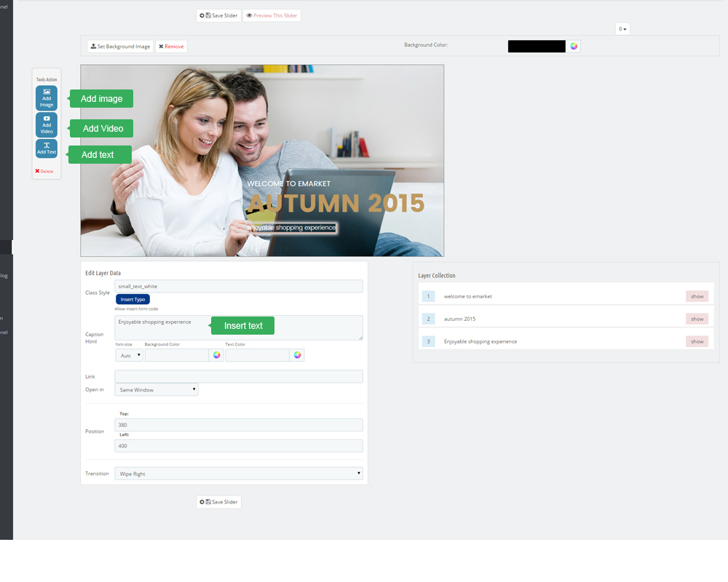This screenshot has width=728, height=582.
Task: Select the Add Text tool icon
Action: (x=47, y=148)
